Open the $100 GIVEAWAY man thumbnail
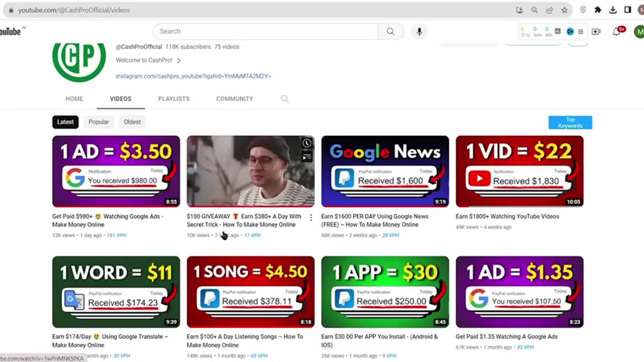 251,171
